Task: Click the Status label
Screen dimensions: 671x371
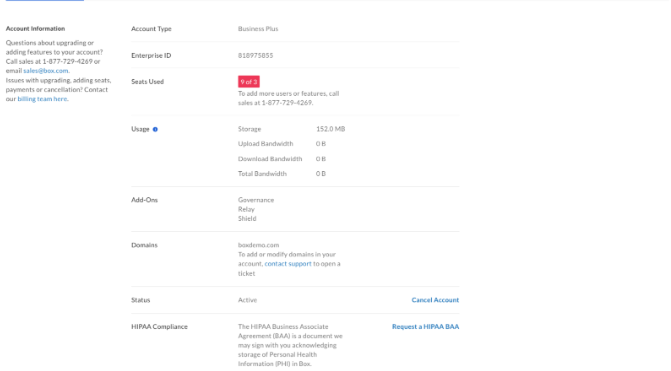Action: (140, 300)
